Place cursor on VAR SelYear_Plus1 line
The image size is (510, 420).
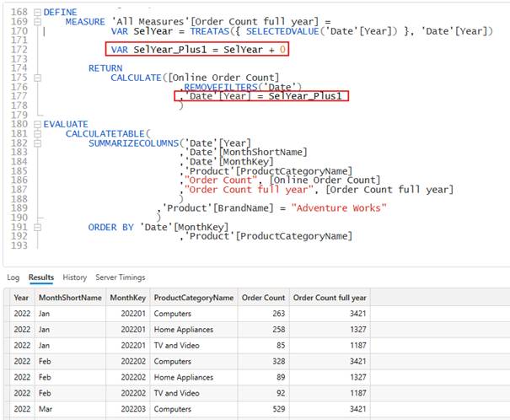197,50
